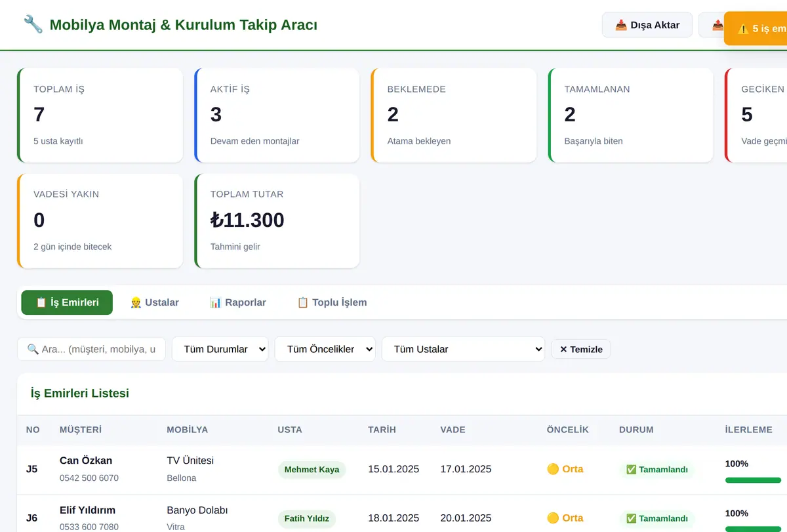
Task: Click the Toplam Tutar ₺11.300 card
Action: pos(277,221)
